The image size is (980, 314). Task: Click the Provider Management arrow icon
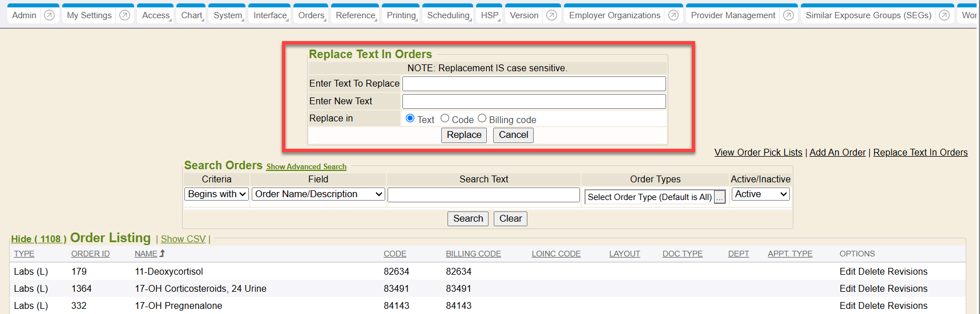[x=788, y=15]
